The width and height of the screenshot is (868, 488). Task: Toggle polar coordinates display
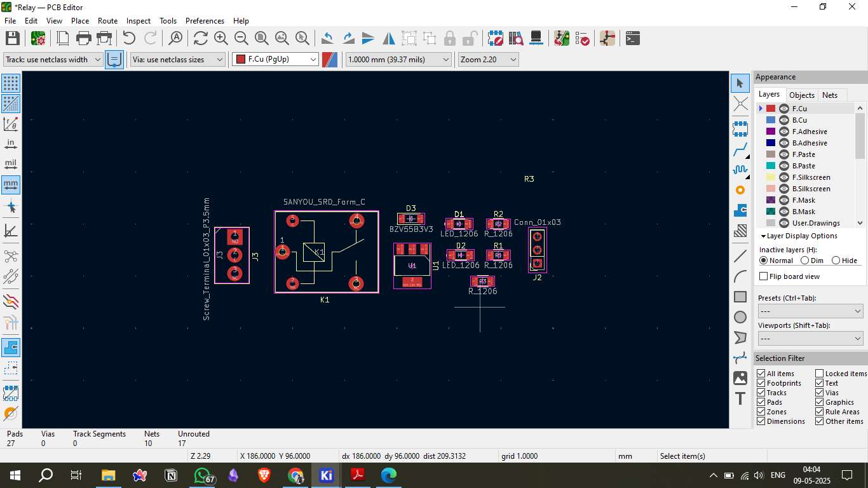coord(11,124)
